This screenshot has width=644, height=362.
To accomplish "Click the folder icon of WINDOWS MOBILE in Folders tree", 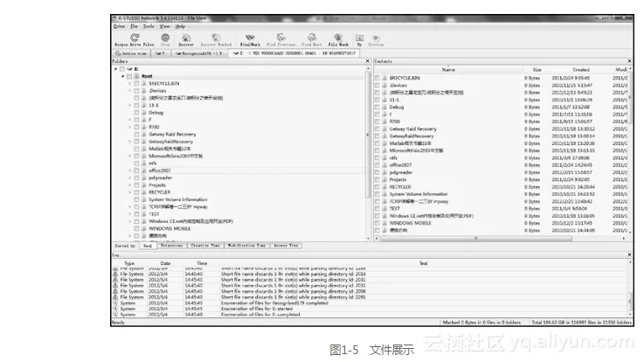I will (x=144, y=228).
